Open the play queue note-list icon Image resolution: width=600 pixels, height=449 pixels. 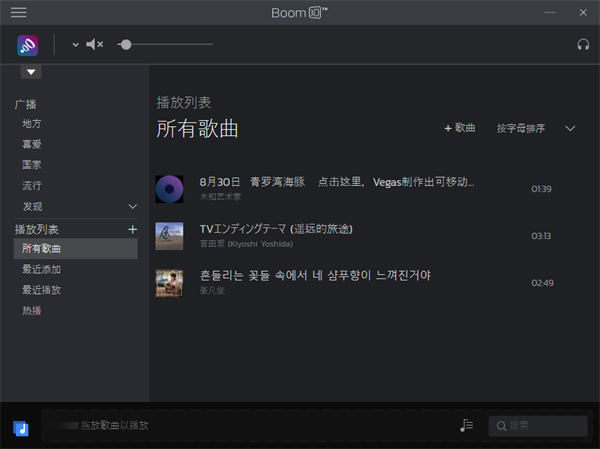tap(466, 425)
